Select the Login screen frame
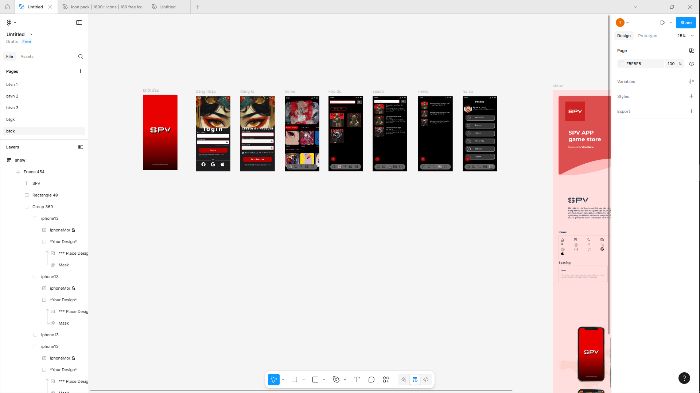The height and width of the screenshot is (393, 700). (213, 134)
